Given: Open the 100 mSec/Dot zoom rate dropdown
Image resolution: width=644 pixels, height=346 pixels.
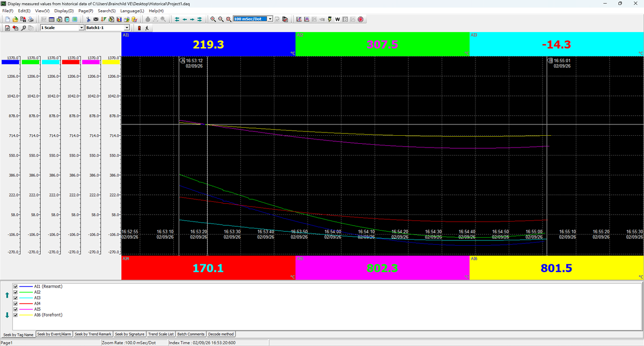Looking at the screenshot, I should (270, 19).
